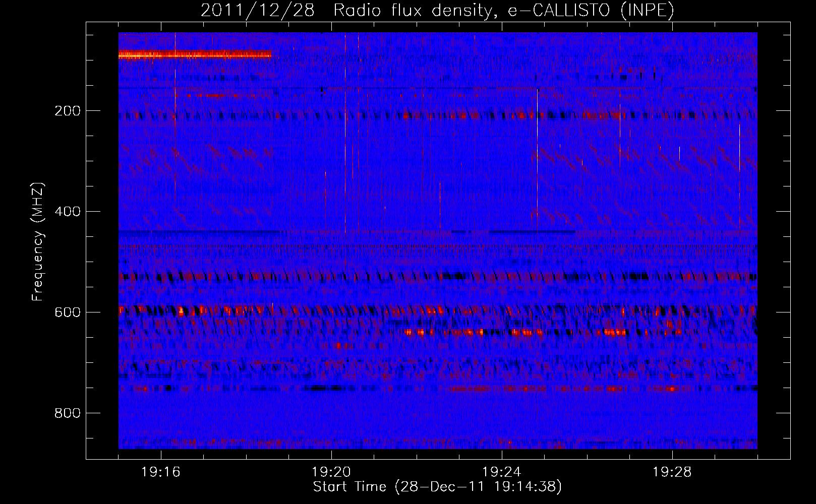Click the 19:20 time tick label
The image size is (816, 504).
(331, 472)
